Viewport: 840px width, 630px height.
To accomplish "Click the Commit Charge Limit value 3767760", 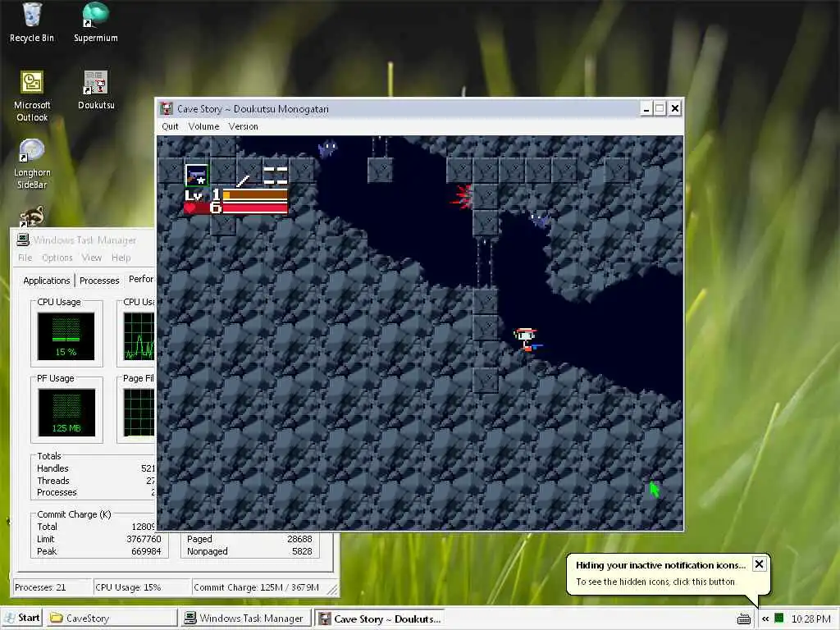I will coord(144,539).
